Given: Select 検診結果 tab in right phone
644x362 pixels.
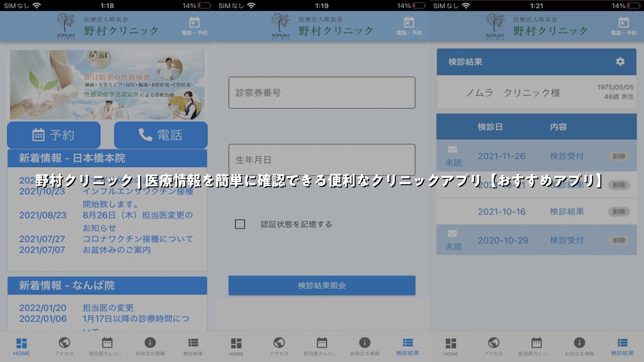Looking at the screenshot, I should [x=622, y=347].
